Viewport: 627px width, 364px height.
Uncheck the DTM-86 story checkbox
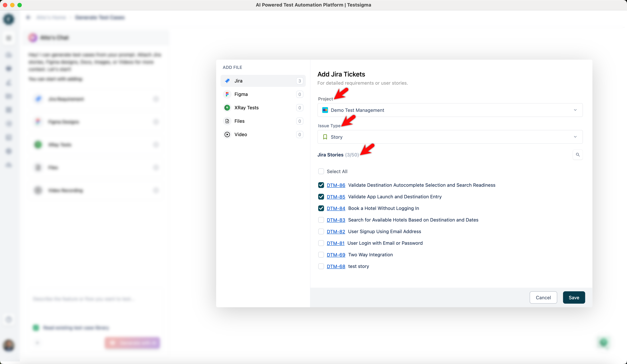(321, 185)
